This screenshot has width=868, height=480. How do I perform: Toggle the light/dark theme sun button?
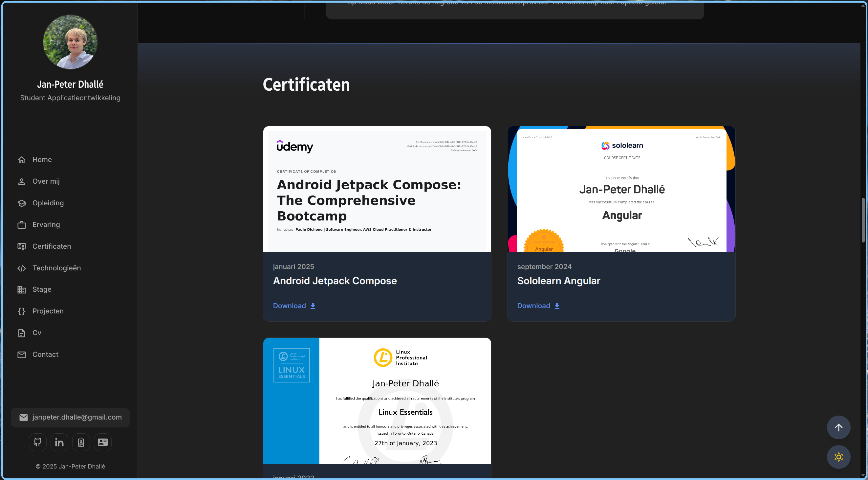(839, 457)
